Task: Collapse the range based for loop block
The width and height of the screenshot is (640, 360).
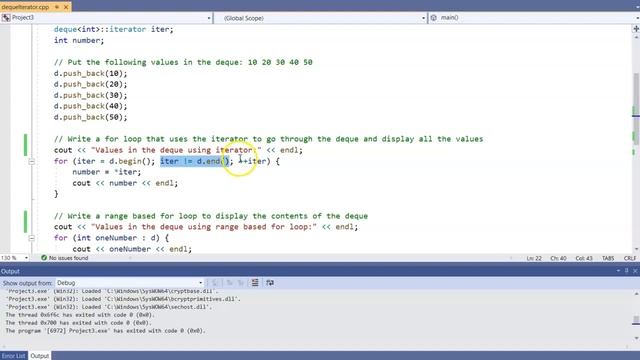Action: click(x=31, y=238)
